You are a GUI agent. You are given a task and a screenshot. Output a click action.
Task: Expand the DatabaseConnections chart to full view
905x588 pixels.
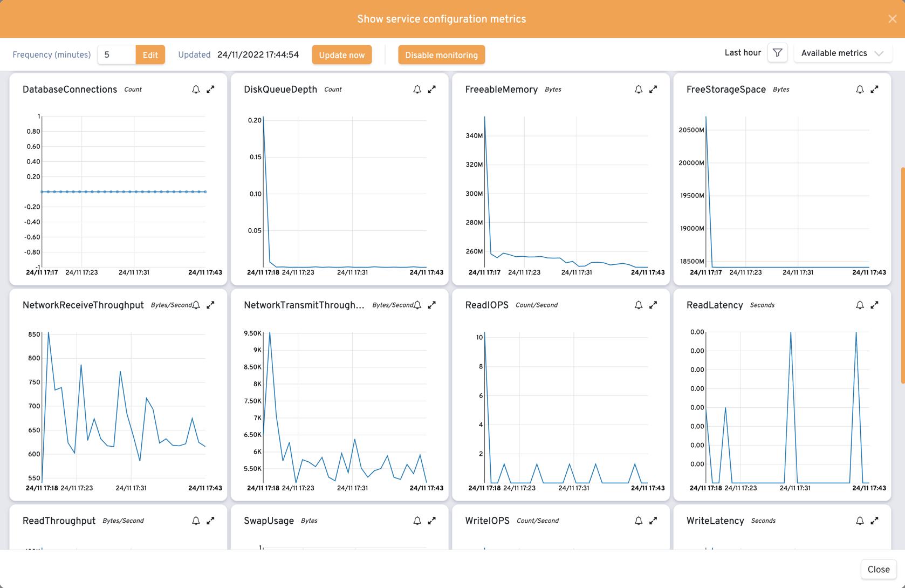210,90
